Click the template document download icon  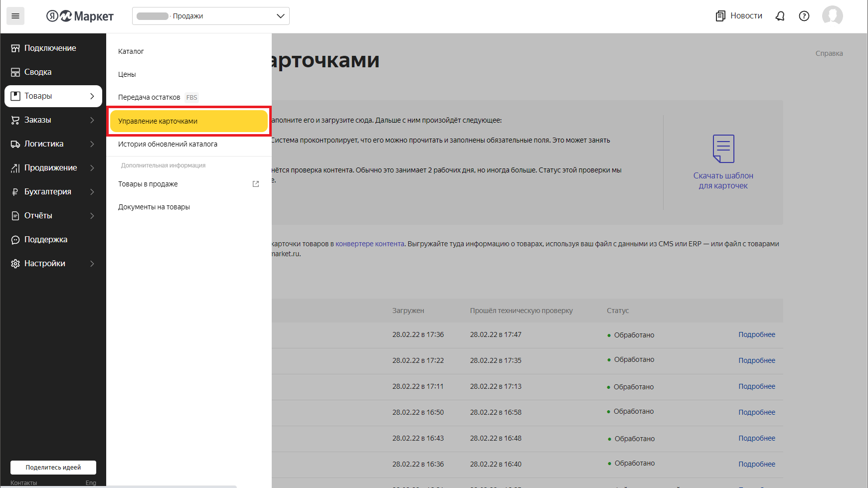coord(723,149)
